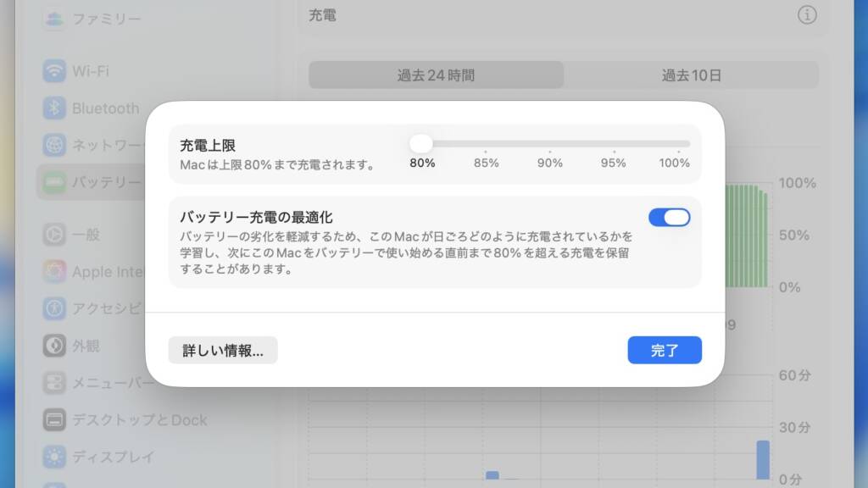Screen dimensions: 868x488
Task: Switch to 過去24時間 tab
Action: tap(436, 75)
